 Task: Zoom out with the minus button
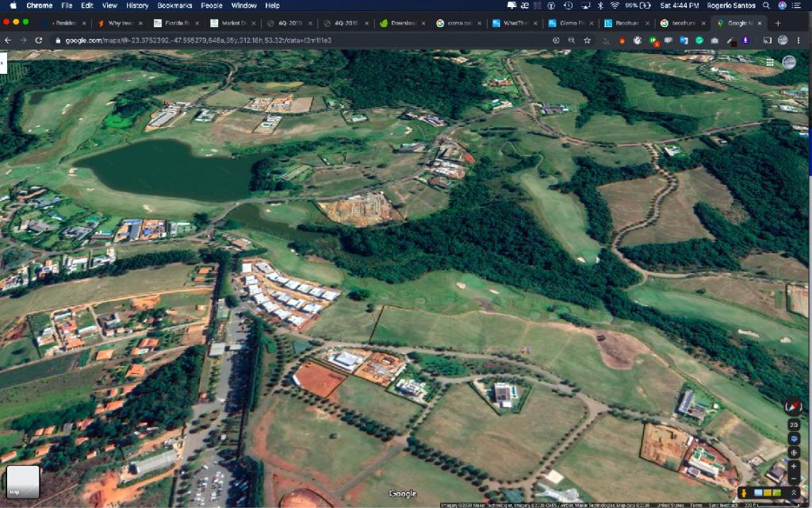[x=794, y=479]
